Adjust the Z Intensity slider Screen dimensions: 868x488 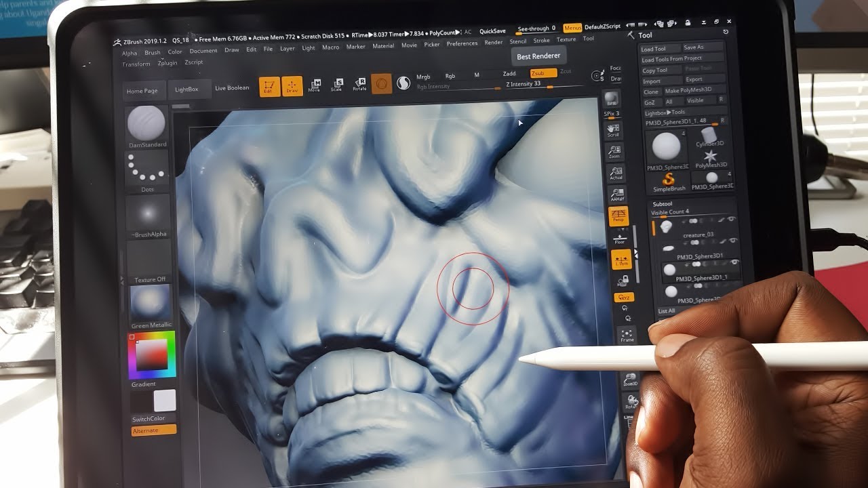click(x=544, y=85)
